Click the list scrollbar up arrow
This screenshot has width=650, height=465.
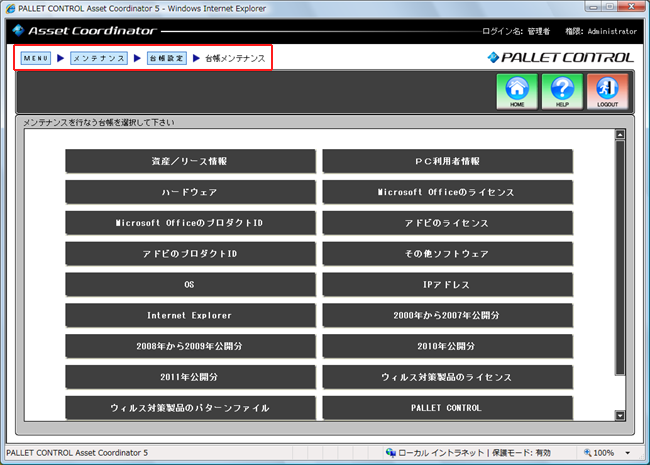[x=620, y=134]
